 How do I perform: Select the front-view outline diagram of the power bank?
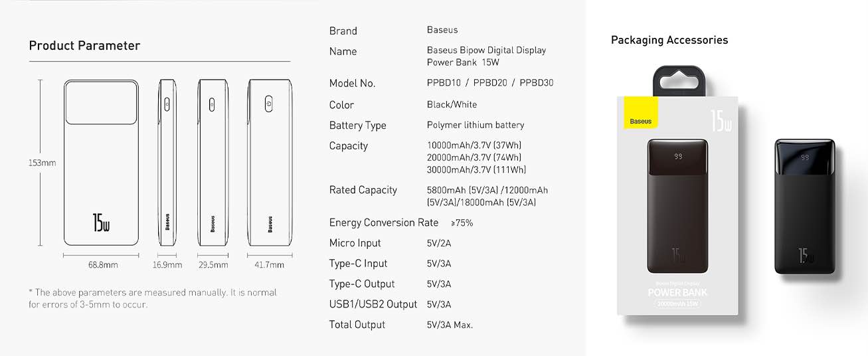101,163
